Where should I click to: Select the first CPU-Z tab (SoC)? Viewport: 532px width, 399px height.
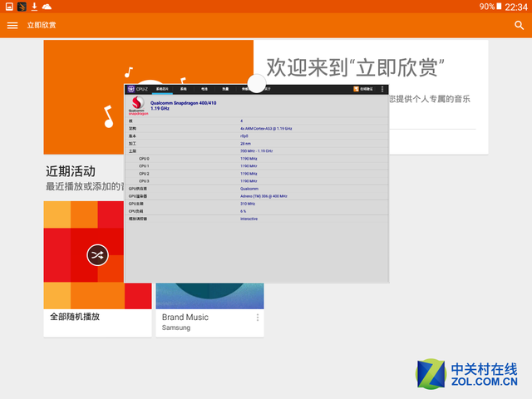[x=162, y=89]
